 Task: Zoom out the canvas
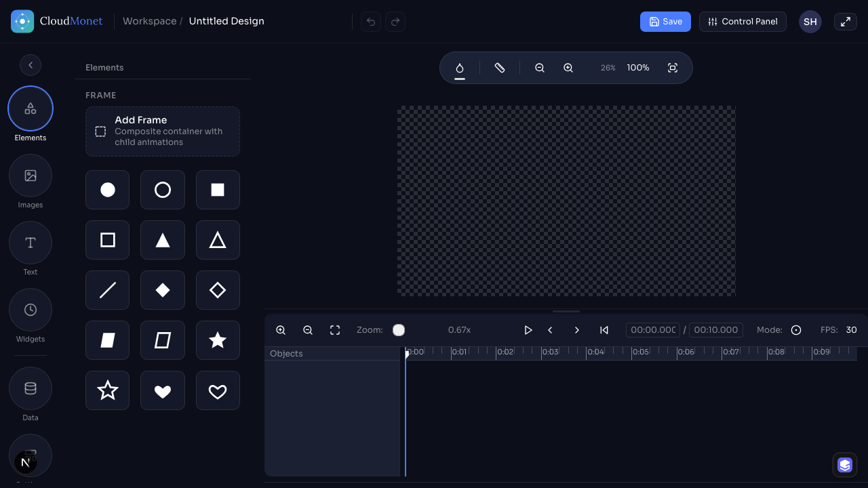coord(540,68)
